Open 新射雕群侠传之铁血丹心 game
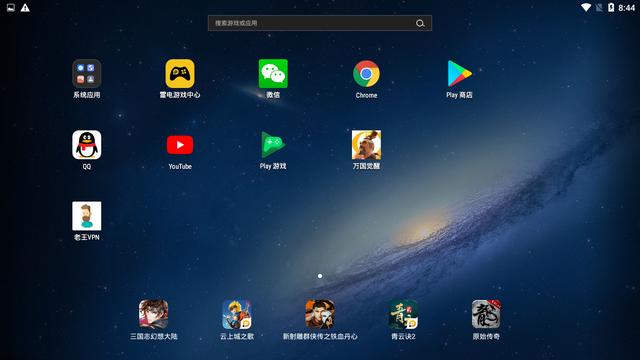This screenshot has width=640, height=360. 320,314
